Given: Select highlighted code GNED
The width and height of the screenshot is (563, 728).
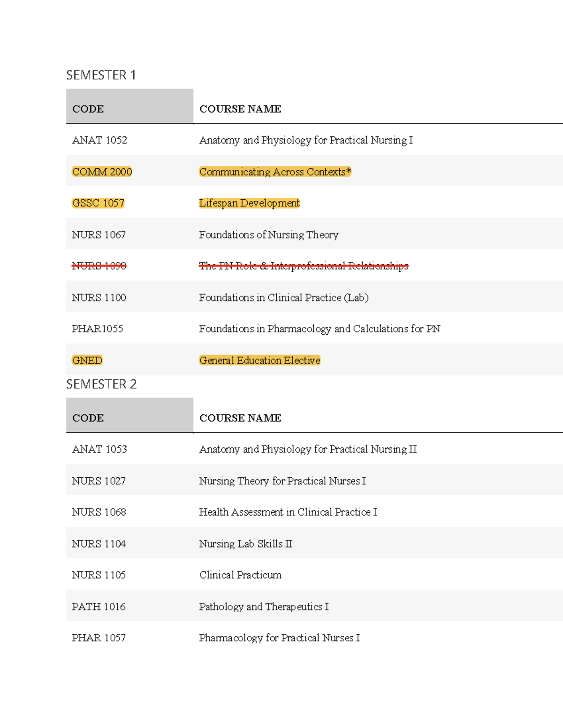Looking at the screenshot, I should coord(87,360).
